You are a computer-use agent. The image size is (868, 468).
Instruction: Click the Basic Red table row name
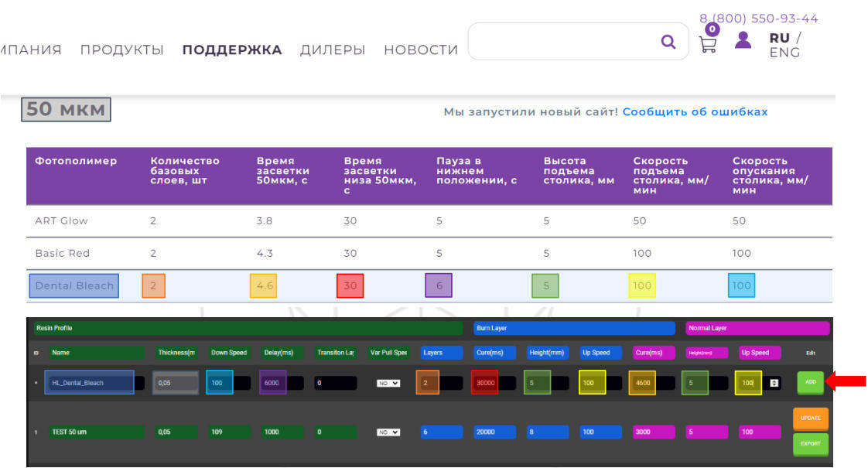click(63, 253)
